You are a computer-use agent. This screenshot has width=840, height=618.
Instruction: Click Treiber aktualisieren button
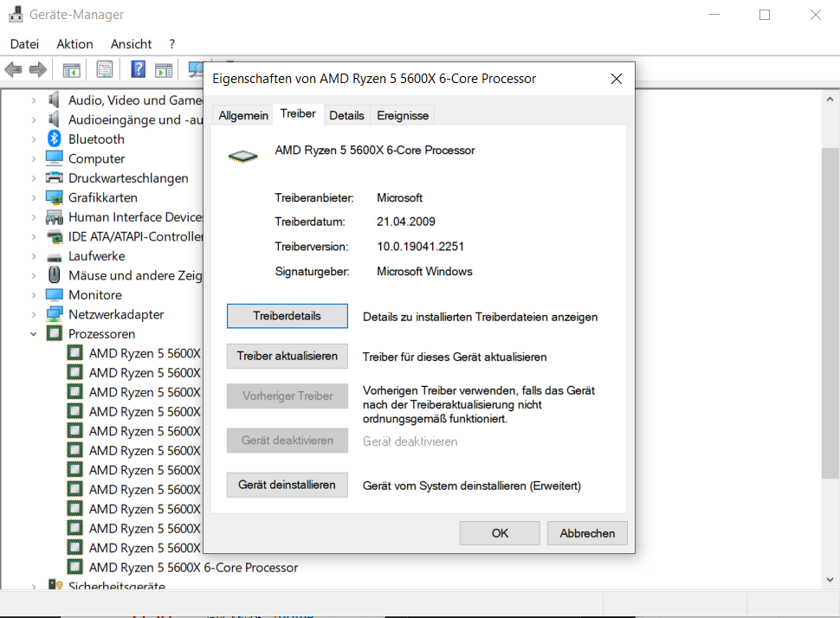[x=288, y=356]
